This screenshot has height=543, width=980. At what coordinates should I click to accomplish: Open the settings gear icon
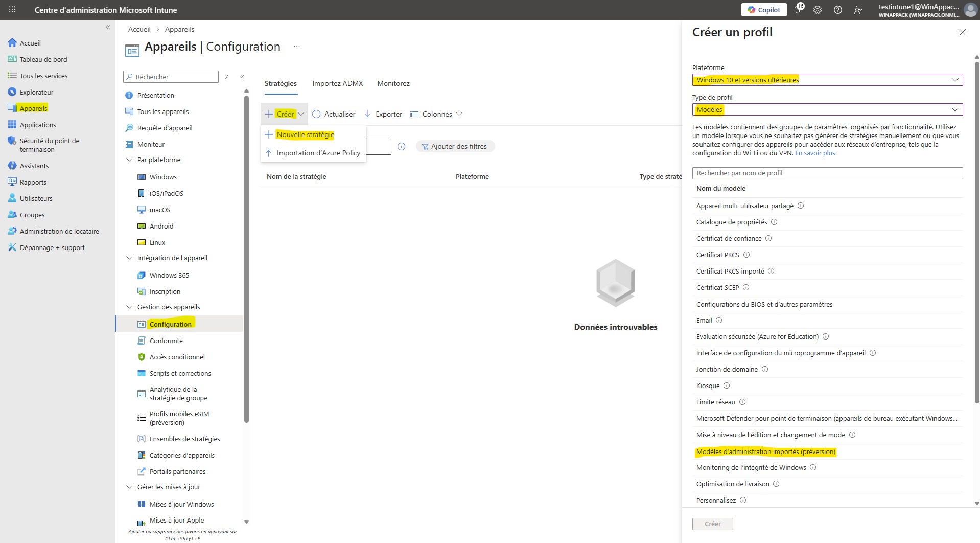click(x=818, y=9)
